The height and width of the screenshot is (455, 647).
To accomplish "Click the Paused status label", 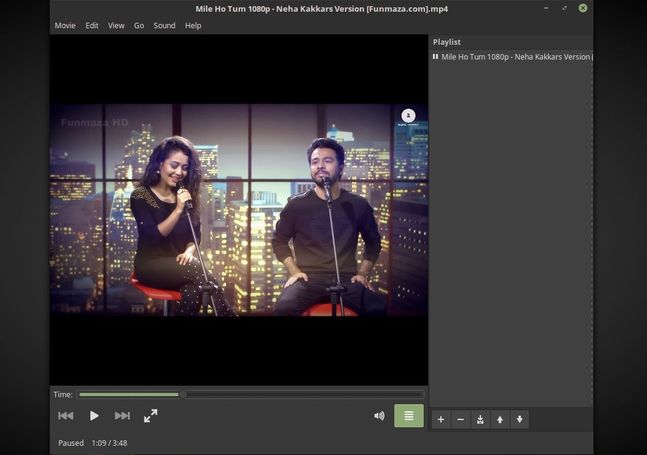I will [x=71, y=443].
